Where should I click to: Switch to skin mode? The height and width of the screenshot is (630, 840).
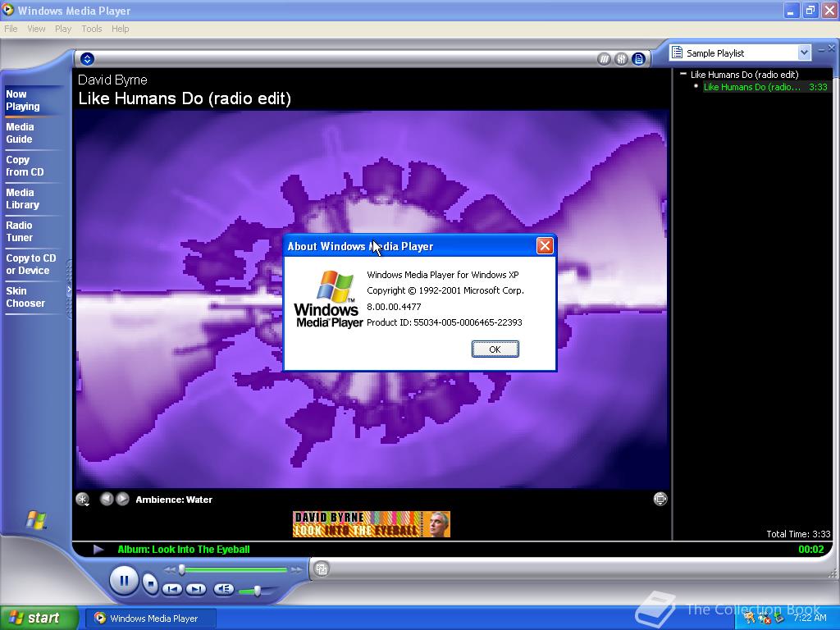(322, 569)
